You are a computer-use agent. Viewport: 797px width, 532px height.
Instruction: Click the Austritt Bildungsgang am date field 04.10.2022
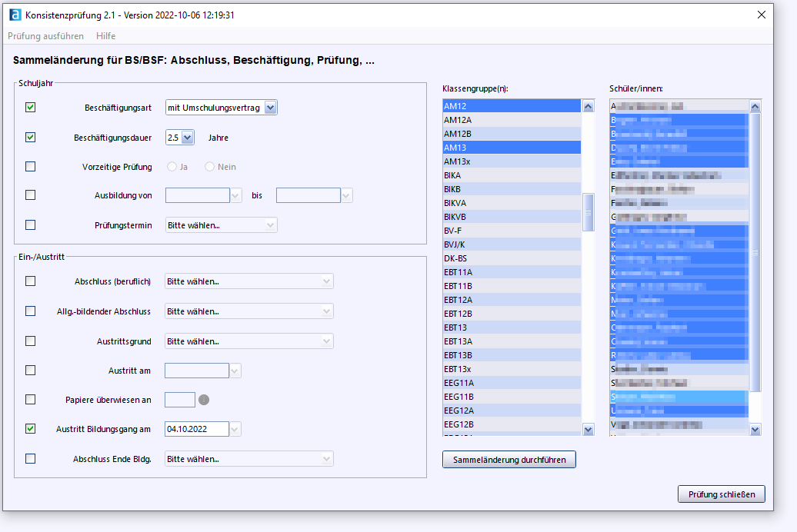point(197,429)
